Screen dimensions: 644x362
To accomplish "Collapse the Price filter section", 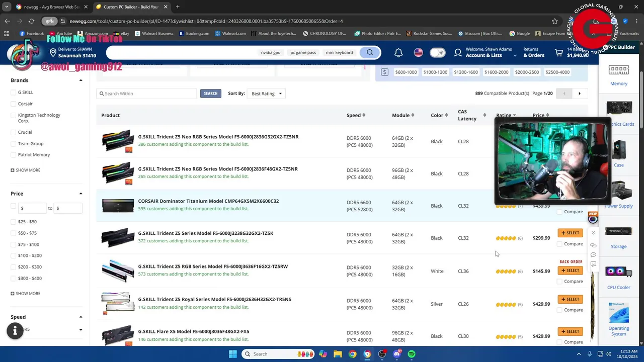I will click(80, 194).
